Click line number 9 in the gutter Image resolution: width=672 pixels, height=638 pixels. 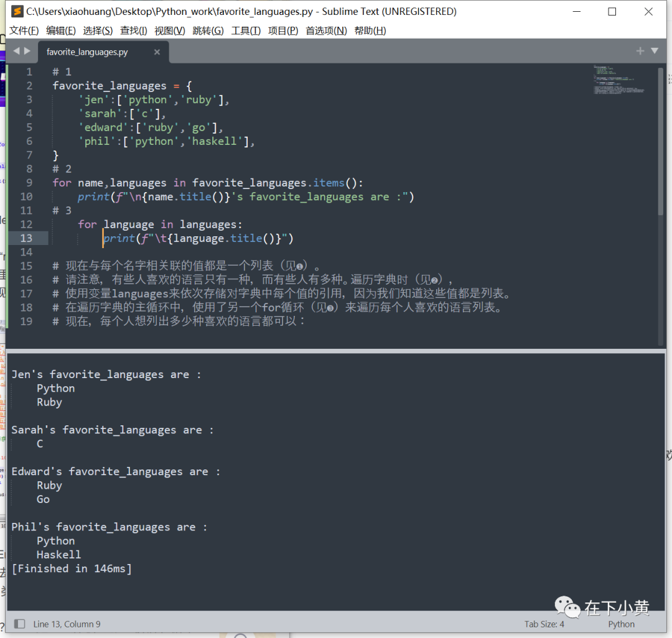[29, 183]
